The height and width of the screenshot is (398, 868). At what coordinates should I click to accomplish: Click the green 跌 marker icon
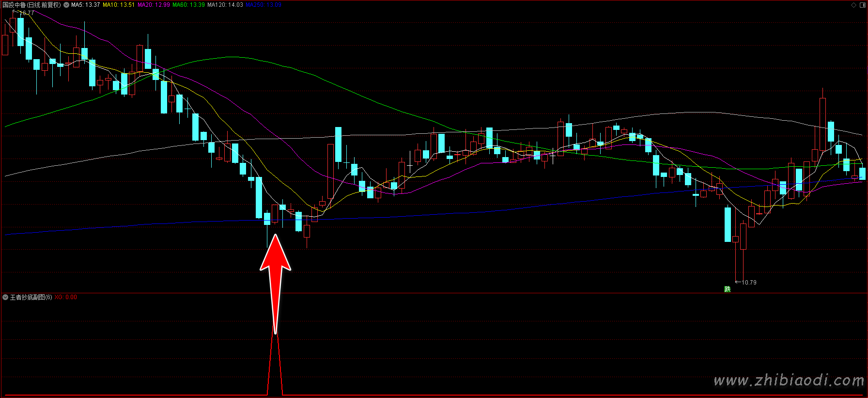727,289
